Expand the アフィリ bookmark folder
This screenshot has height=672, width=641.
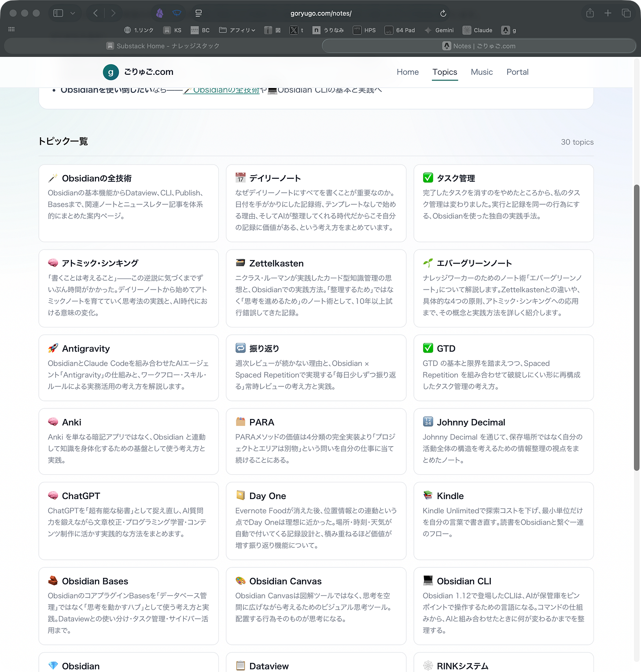click(x=237, y=30)
